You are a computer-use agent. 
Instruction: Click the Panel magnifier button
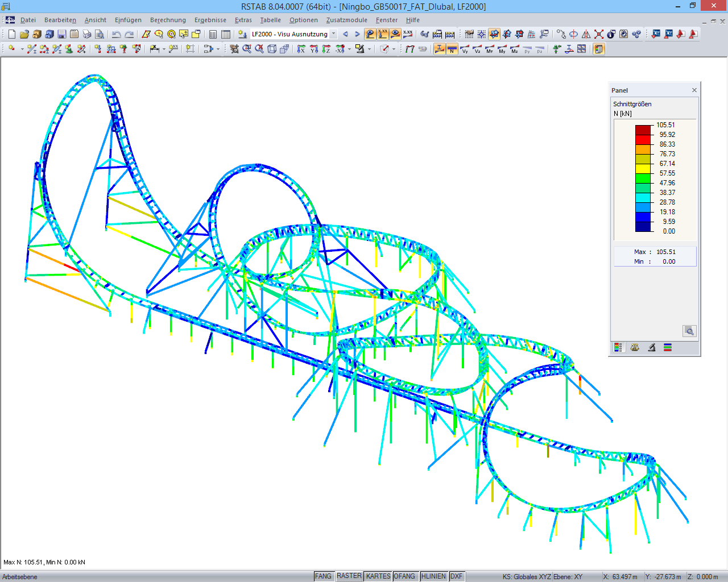[x=689, y=331]
